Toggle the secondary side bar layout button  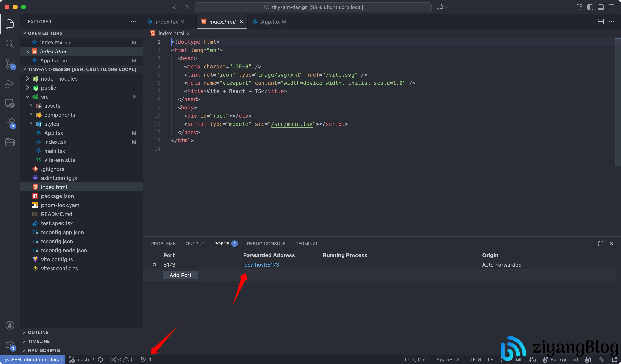[611, 7]
